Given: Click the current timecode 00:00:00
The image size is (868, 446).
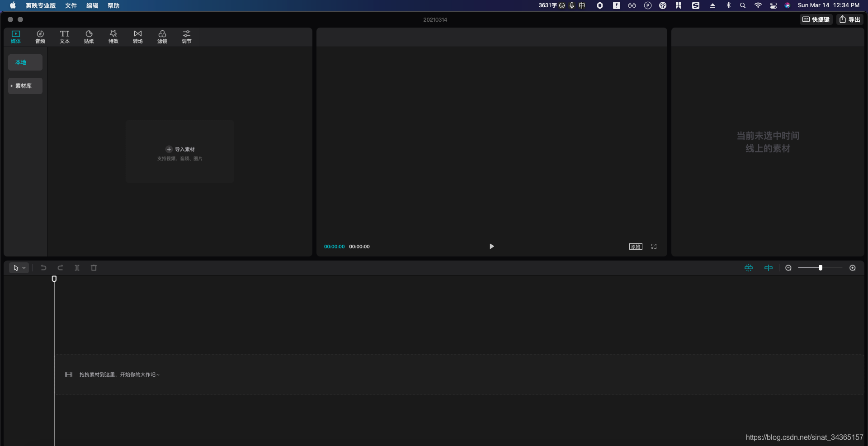Looking at the screenshot, I should point(334,247).
